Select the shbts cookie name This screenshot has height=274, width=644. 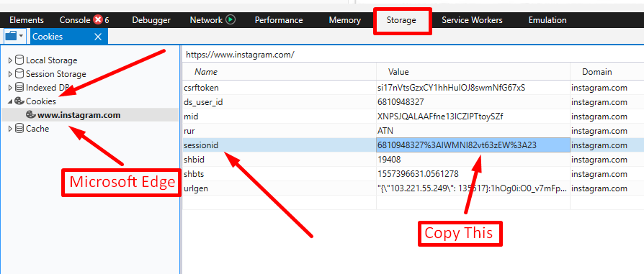(x=194, y=173)
